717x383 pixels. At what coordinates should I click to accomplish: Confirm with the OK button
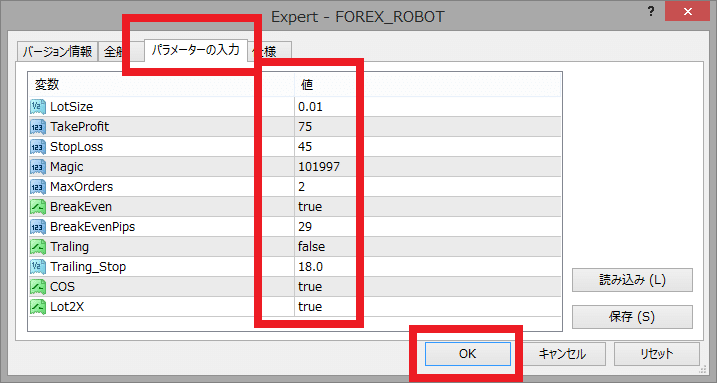pyautogui.click(x=467, y=354)
